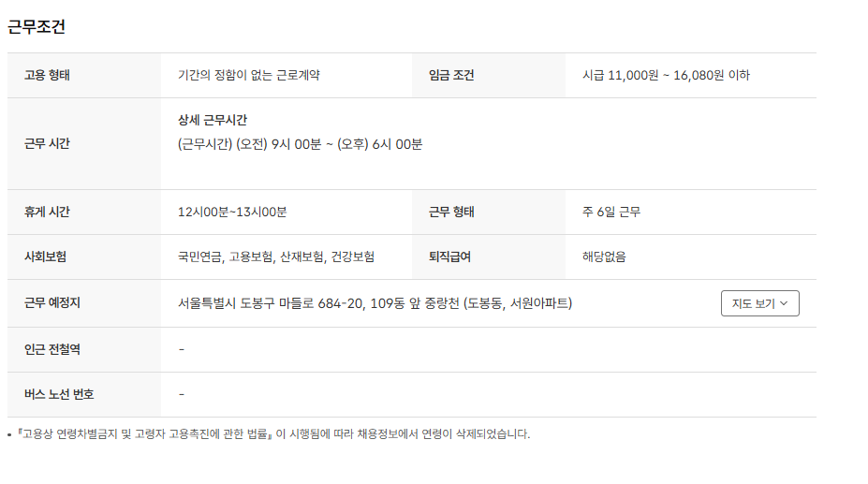Click the 근무조건 section heading
The height and width of the screenshot is (484, 868).
click(x=37, y=27)
